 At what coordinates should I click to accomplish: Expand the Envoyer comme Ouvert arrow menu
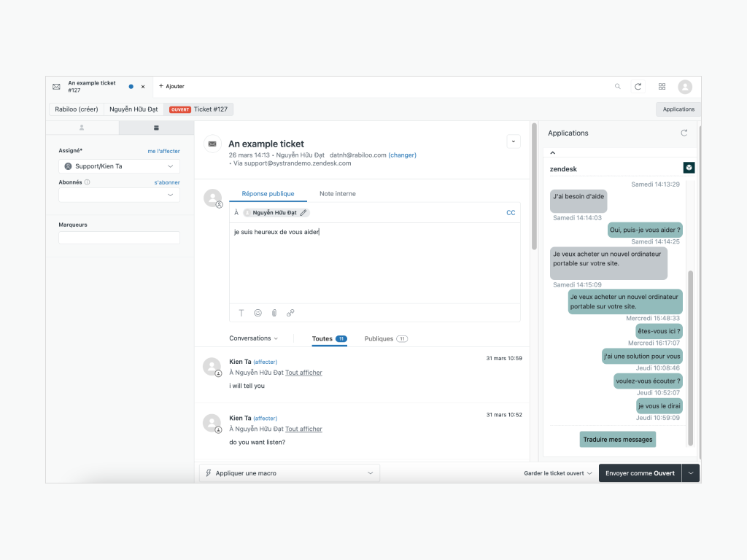[691, 473]
